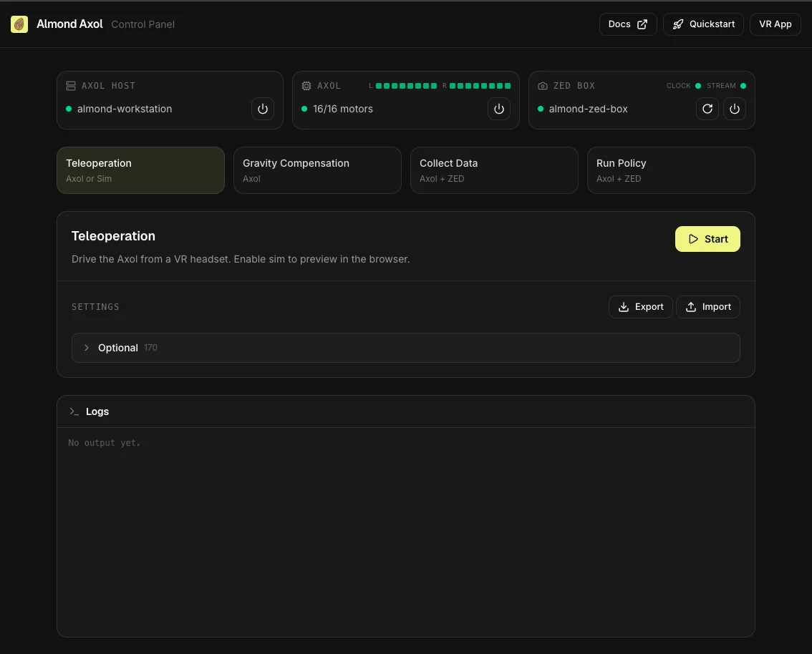Start teleoperation
This screenshot has height=654, width=812.
click(707, 239)
